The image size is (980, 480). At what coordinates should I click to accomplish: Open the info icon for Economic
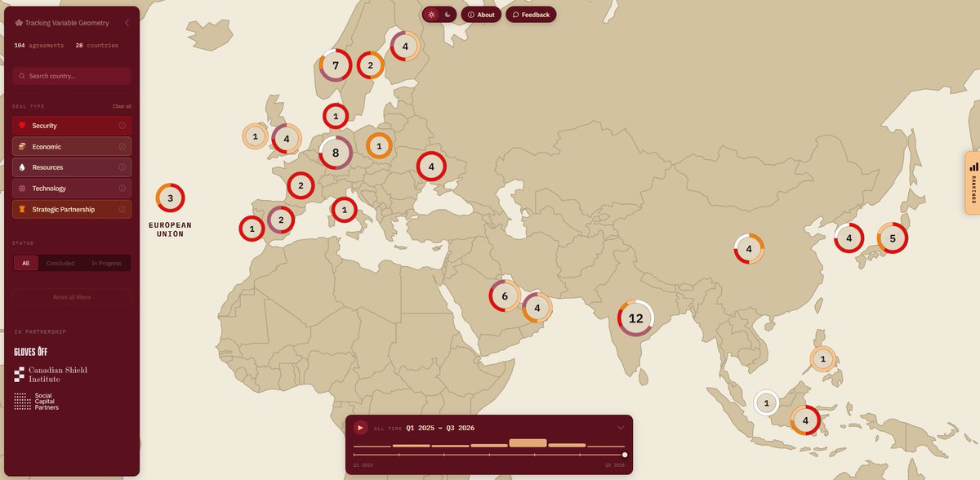[x=122, y=146]
